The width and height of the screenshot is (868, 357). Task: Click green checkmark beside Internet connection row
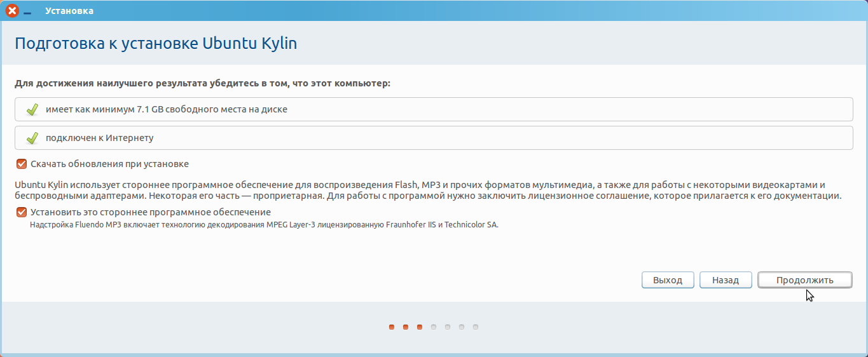[x=32, y=138]
